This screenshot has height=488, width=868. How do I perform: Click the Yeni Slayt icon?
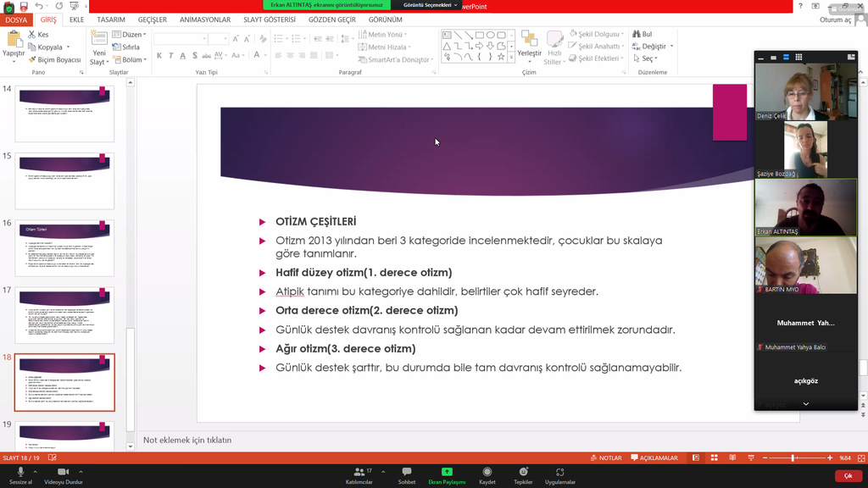99,40
